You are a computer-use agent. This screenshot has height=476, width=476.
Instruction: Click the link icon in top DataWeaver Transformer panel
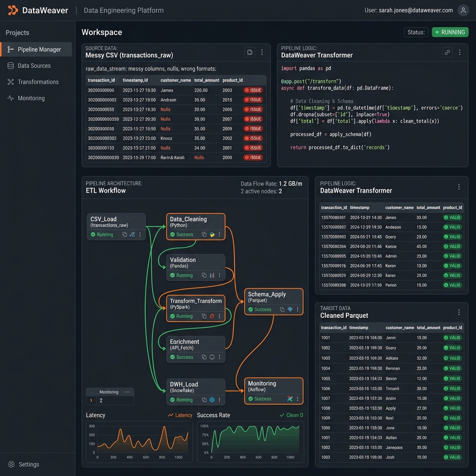pyautogui.click(x=447, y=52)
